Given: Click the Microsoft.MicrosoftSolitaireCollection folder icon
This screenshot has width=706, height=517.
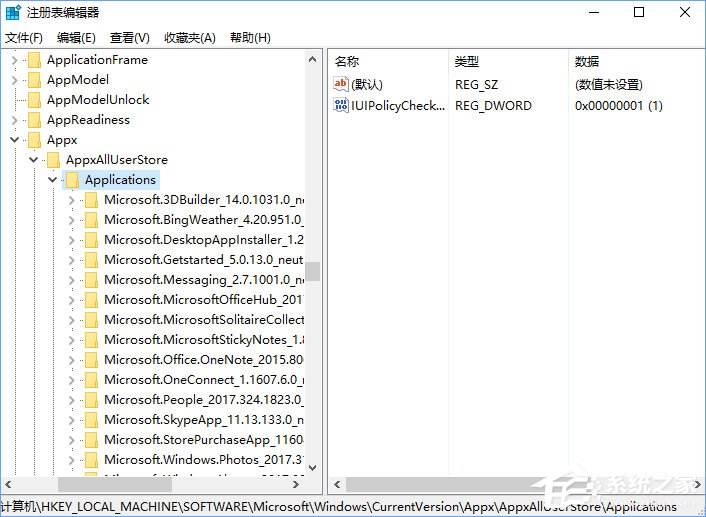Looking at the screenshot, I should [x=91, y=320].
